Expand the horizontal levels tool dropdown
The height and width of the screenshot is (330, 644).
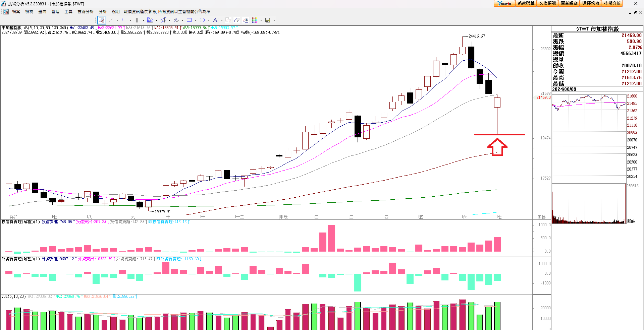[x=130, y=20]
